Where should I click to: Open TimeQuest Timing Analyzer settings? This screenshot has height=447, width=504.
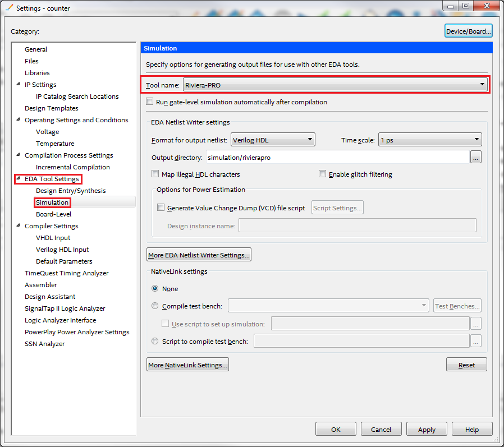point(66,273)
